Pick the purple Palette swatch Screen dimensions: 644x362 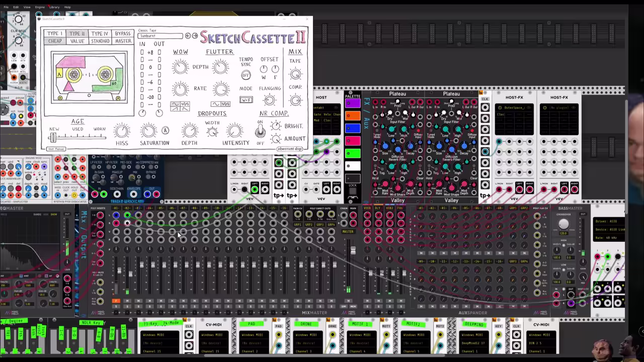tap(353, 104)
